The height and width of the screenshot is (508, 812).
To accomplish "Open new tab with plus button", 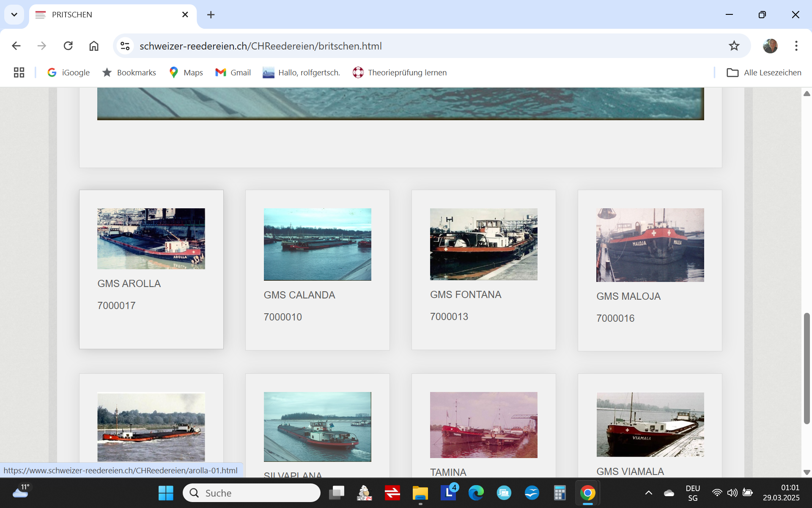I will point(211,15).
